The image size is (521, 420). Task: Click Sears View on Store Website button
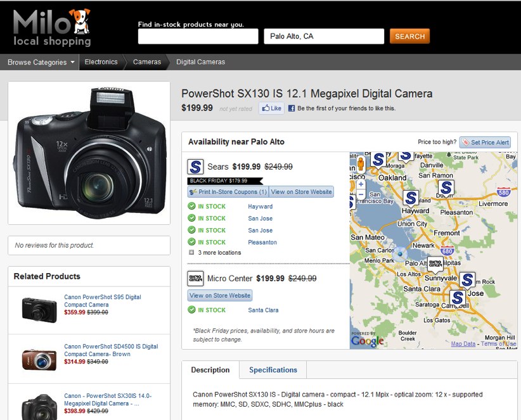click(301, 192)
